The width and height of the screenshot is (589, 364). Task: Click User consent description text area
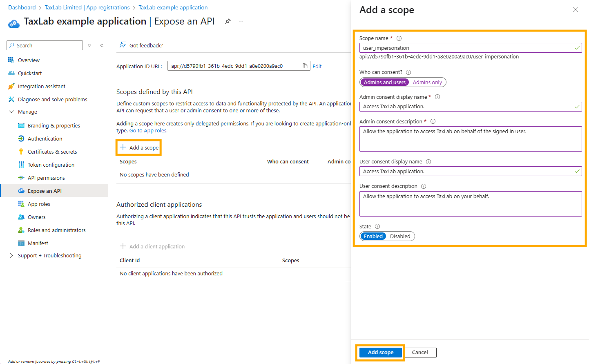coord(471,204)
